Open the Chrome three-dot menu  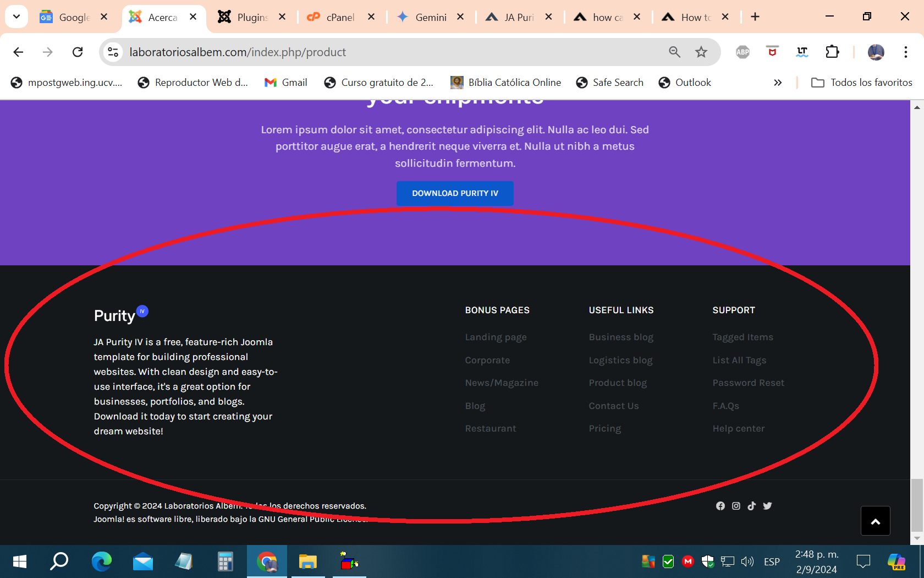pos(905,52)
